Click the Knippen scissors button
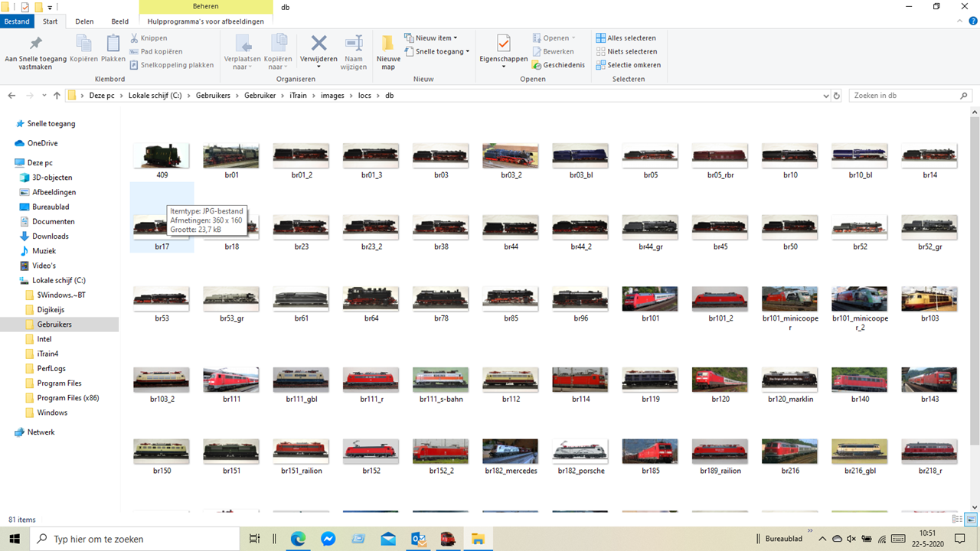 pos(149,37)
